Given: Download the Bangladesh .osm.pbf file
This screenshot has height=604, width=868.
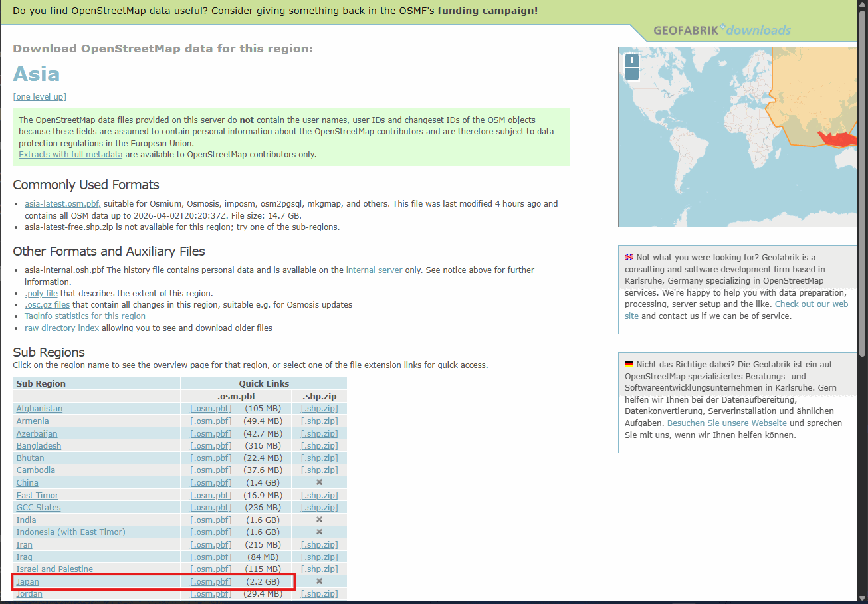Looking at the screenshot, I should (x=211, y=446).
